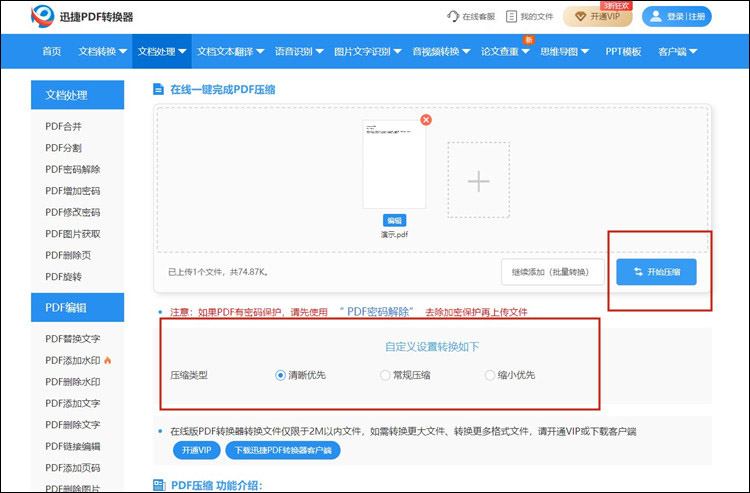Click the flame icon next to PDF添加水印
Screen dimensions: 750x493
[108, 360]
